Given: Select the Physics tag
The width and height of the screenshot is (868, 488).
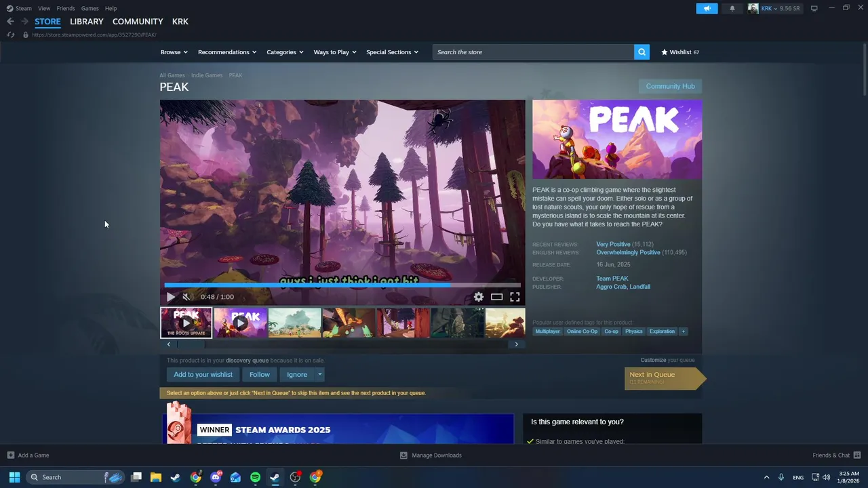Looking at the screenshot, I should [633, 331].
